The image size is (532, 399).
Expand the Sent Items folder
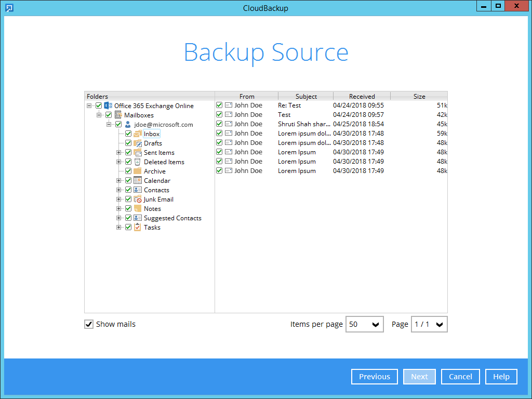119,153
